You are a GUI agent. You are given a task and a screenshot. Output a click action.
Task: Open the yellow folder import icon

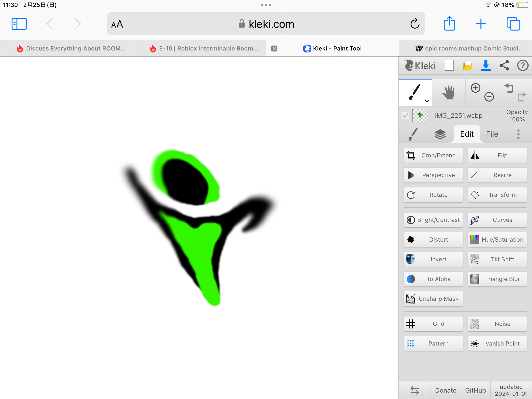pyautogui.click(x=467, y=66)
